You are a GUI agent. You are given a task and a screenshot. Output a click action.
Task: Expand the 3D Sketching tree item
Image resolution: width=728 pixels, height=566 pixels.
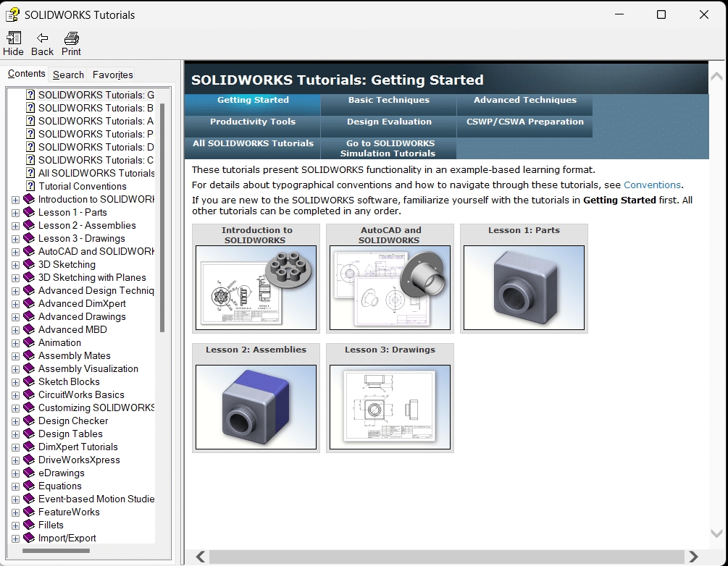[x=15, y=264]
